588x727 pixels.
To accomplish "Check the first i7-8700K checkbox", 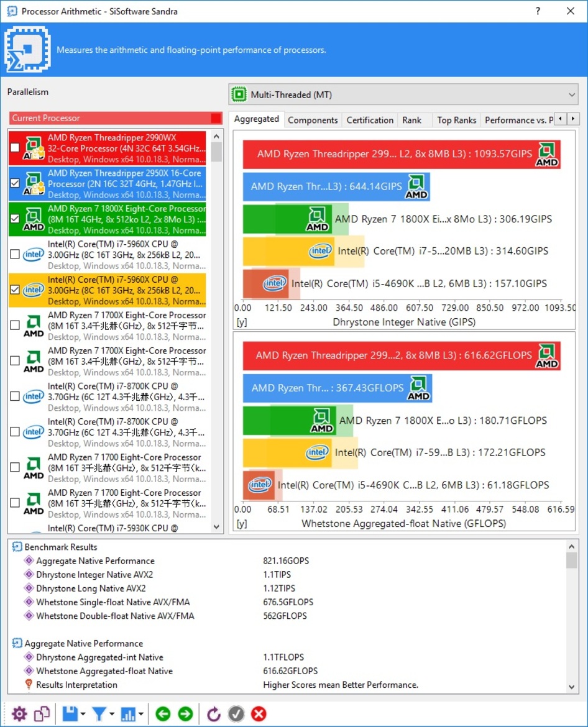I will click(x=15, y=396).
